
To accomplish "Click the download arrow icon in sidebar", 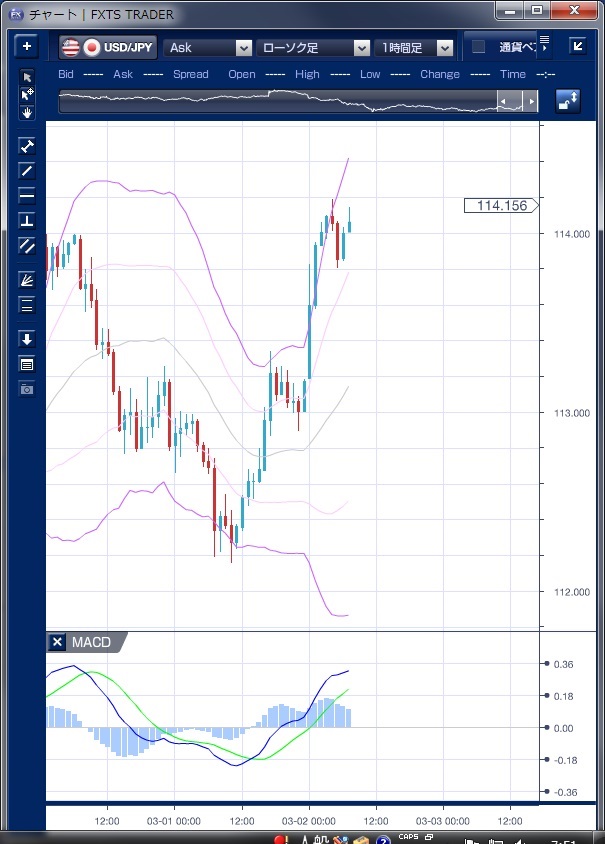I will tap(27, 339).
